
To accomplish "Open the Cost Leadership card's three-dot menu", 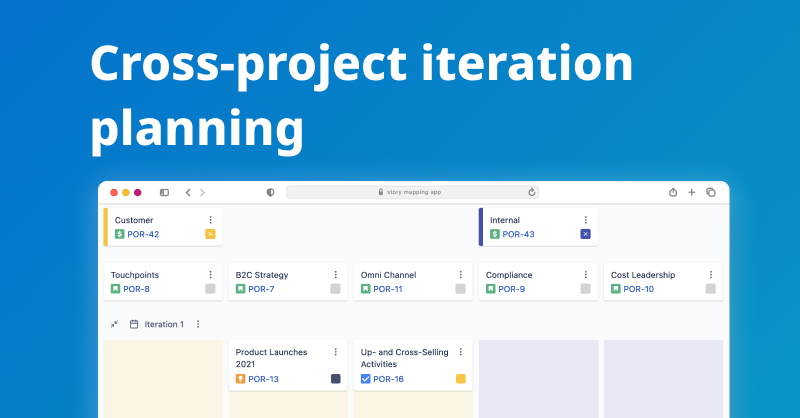I will click(x=711, y=275).
